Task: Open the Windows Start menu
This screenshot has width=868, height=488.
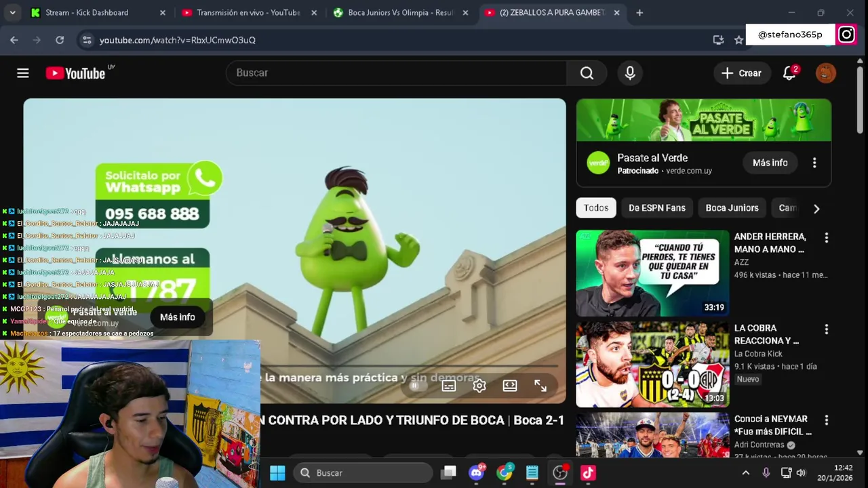Action: [x=277, y=473]
